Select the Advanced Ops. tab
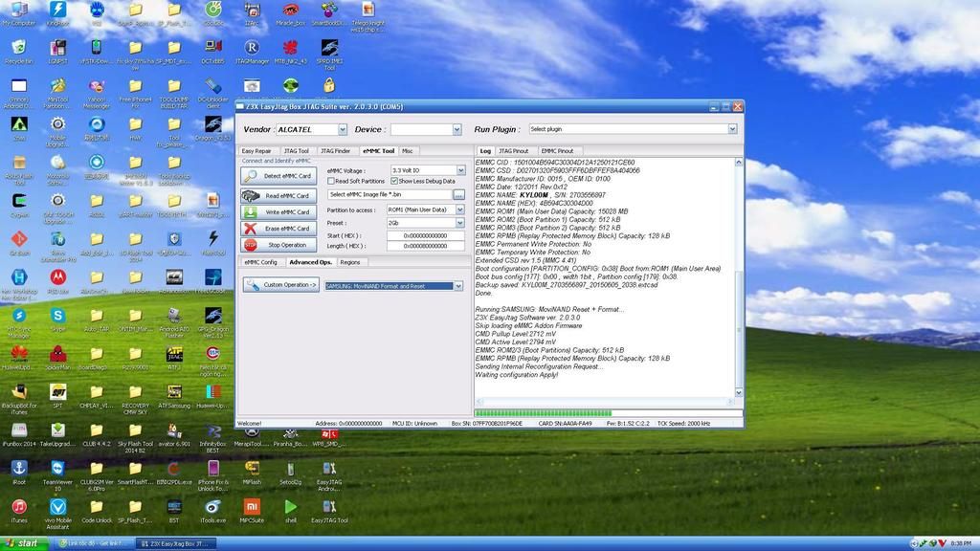980x551 pixels. 311,262
